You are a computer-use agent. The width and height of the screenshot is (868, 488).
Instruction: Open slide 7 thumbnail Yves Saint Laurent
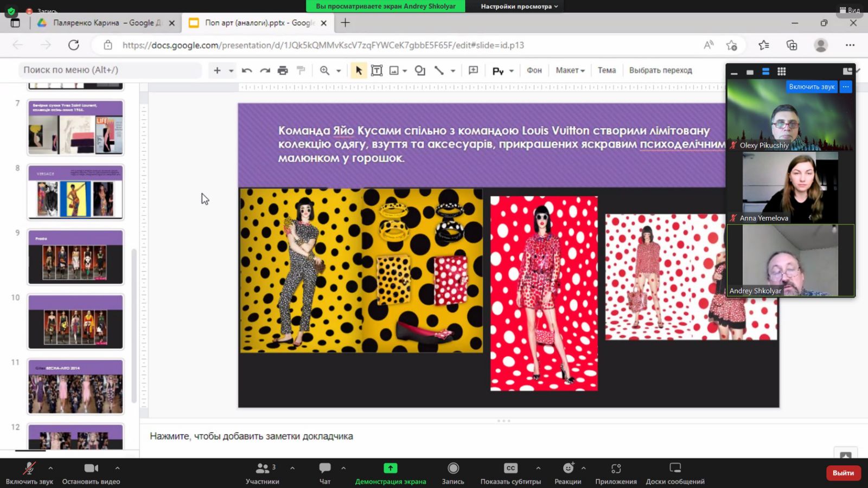(x=75, y=127)
